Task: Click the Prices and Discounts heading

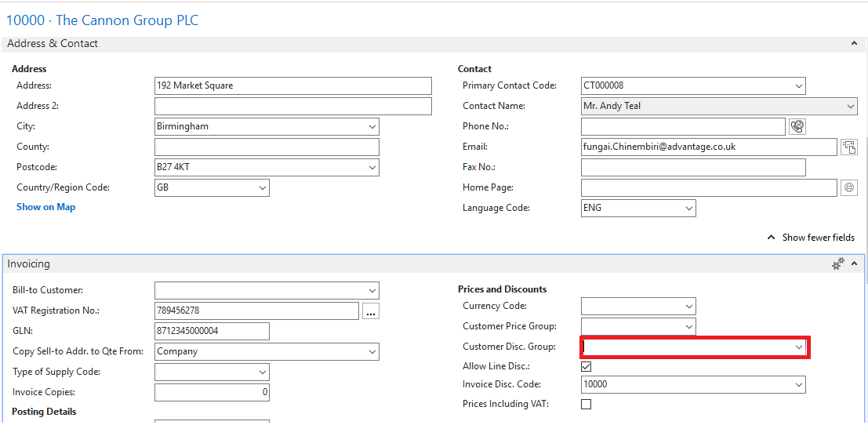Action: point(502,289)
